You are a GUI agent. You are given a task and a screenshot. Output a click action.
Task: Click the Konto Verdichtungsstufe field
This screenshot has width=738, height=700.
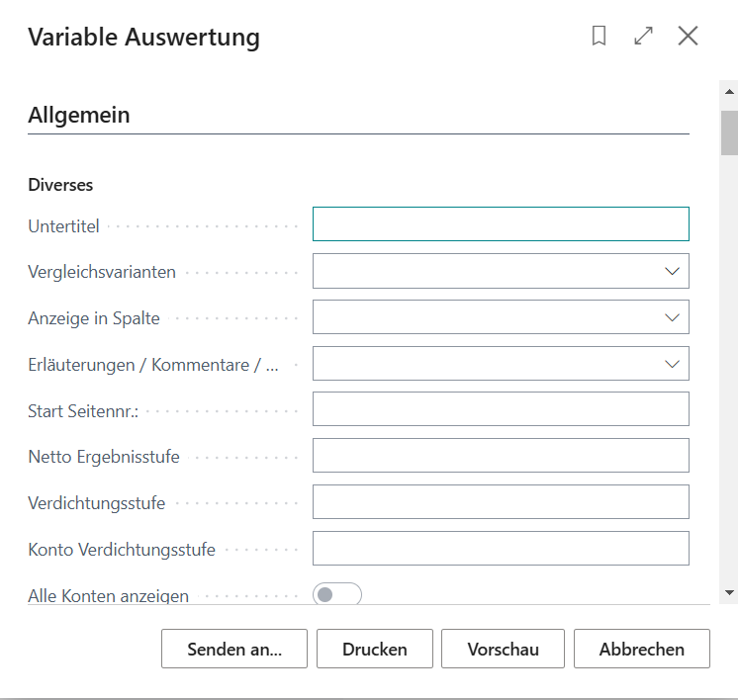tap(501, 549)
